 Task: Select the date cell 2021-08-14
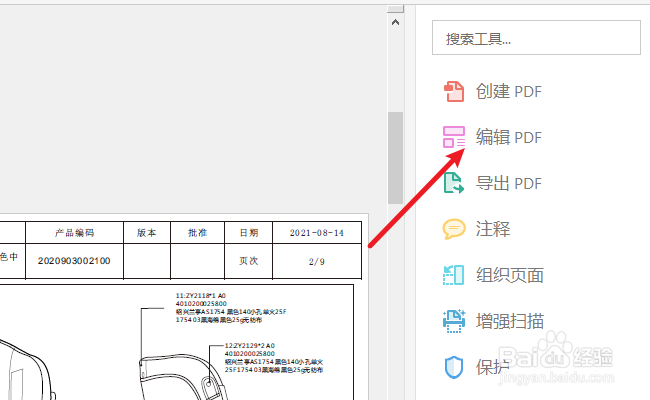[317, 233]
